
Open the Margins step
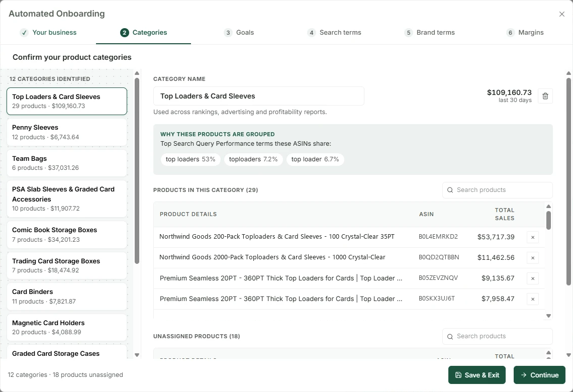point(525,33)
